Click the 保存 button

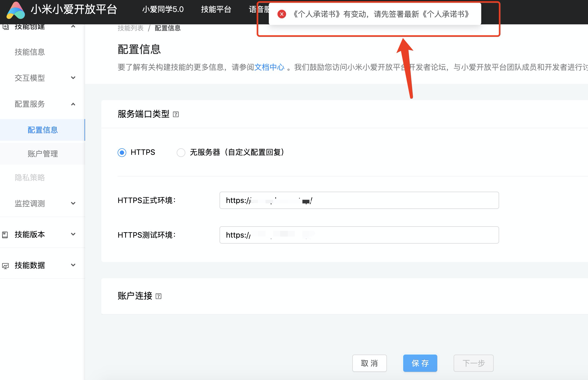pyautogui.click(x=420, y=363)
